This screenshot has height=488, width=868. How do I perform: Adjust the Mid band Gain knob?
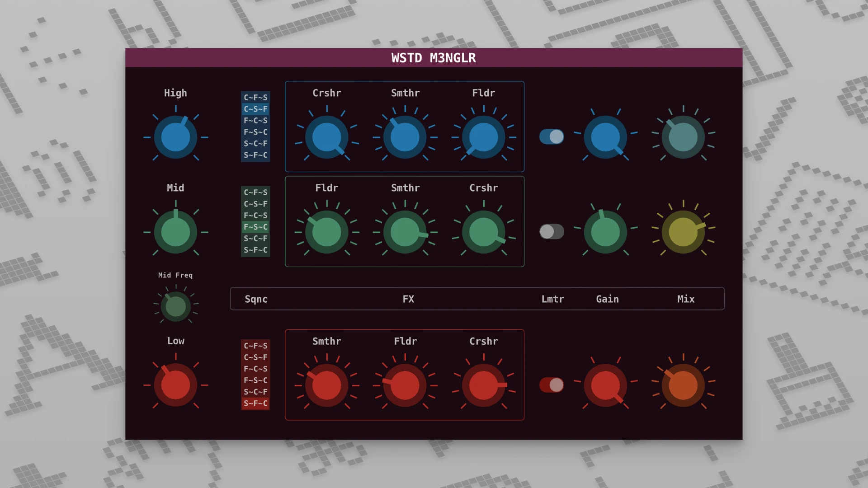click(x=606, y=231)
